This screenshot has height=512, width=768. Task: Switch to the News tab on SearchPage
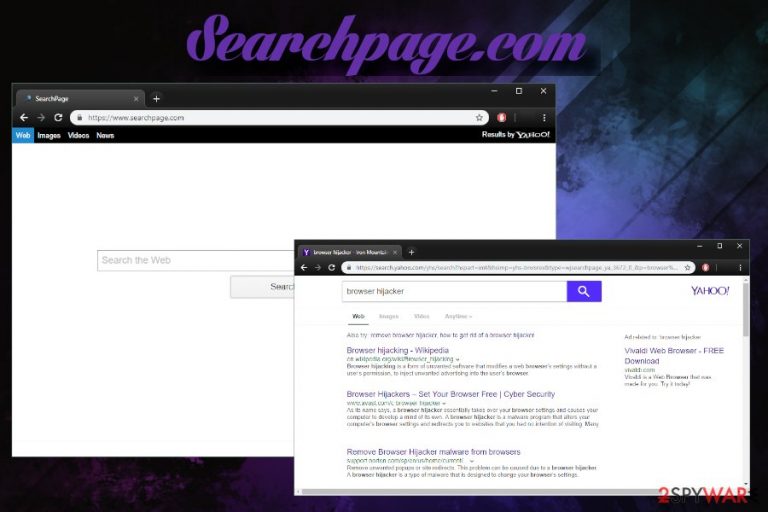105,135
